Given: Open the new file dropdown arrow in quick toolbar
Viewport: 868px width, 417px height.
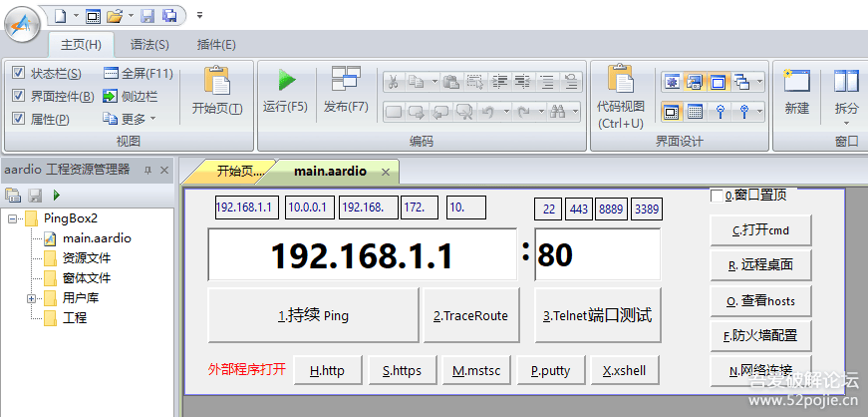Looking at the screenshot, I should 76,16.
